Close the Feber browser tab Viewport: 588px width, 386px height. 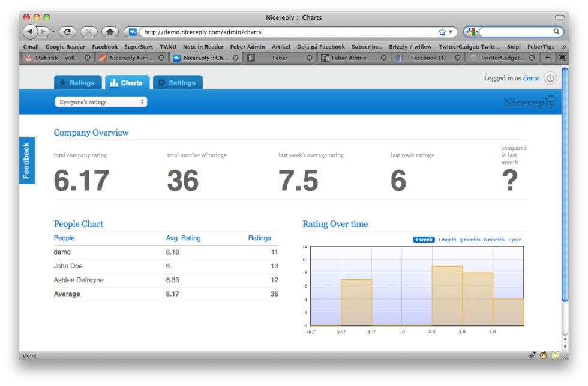(310, 58)
